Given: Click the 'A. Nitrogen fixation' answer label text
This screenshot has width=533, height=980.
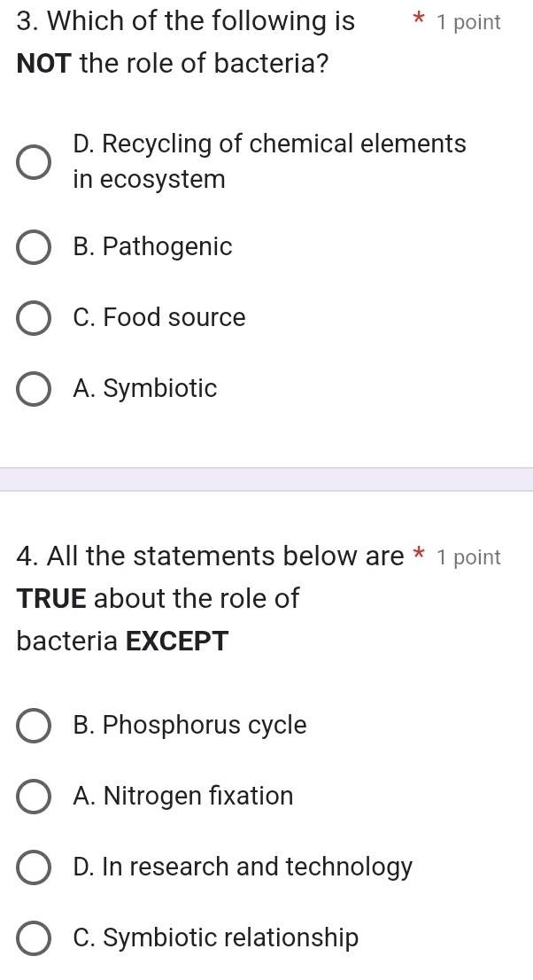Looking at the screenshot, I should point(183,796).
